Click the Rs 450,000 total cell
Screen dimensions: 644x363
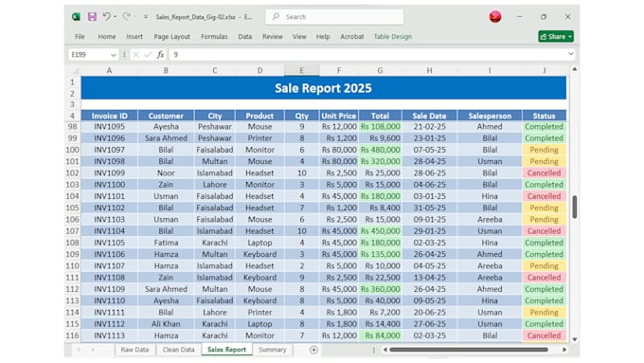point(381,231)
